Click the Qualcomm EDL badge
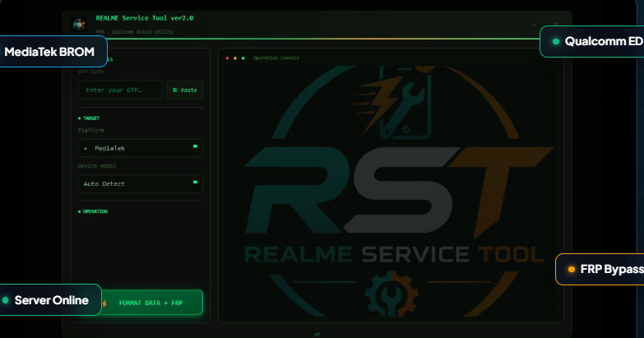 (592, 41)
